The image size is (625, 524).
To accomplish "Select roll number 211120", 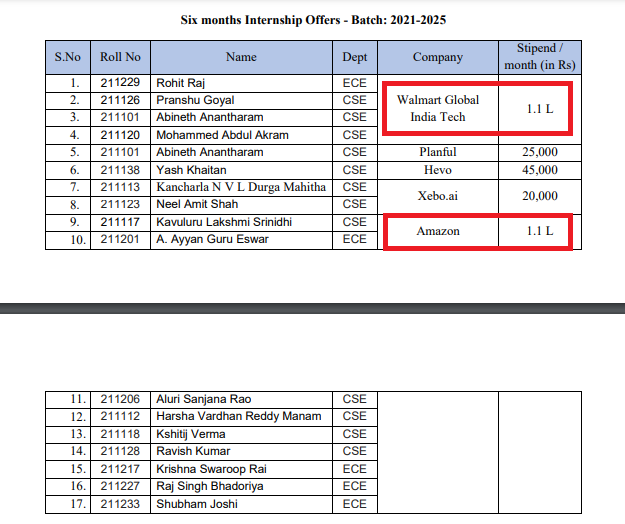I will 120,135.
